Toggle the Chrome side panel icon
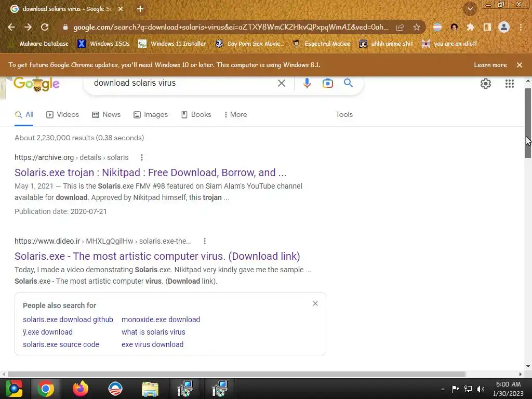This screenshot has height=399, width=532. pyautogui.click(x=487, y=27)
